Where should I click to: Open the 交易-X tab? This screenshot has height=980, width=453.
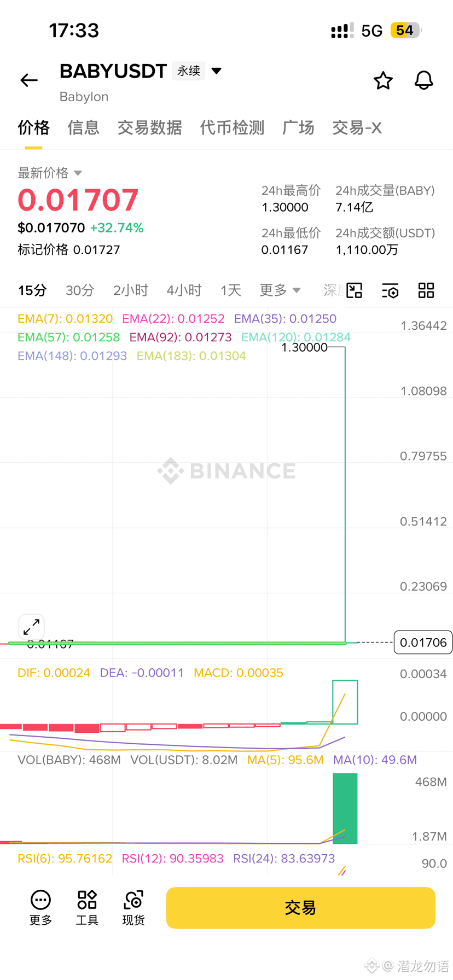click(357, 128)
